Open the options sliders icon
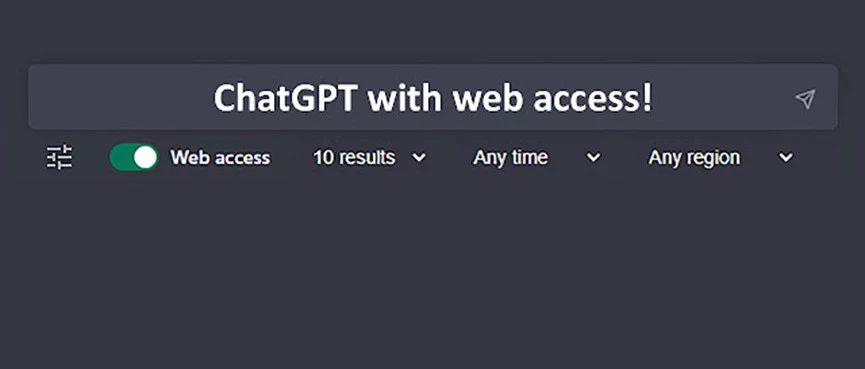This screenshot has height=369, width=865. coord(59,157)
